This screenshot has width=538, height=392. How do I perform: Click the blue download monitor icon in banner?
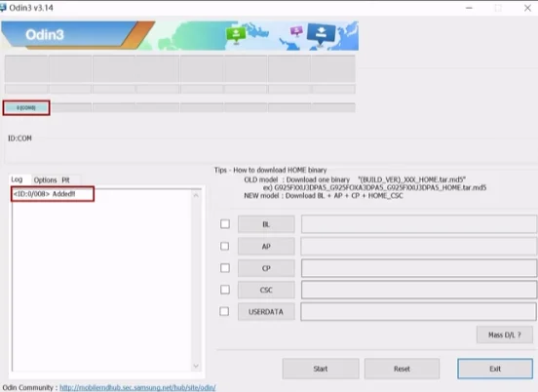pos(322,34)
